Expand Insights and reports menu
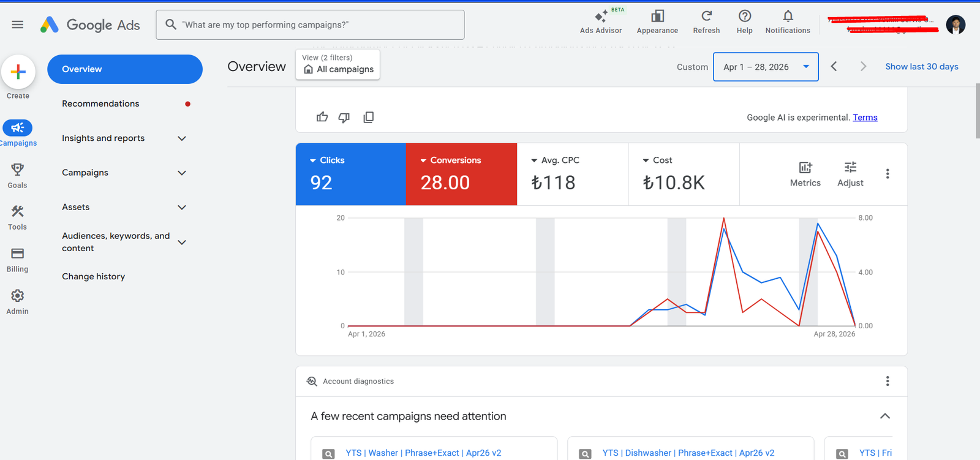This screenshot has width=980, height=460. 124,138
